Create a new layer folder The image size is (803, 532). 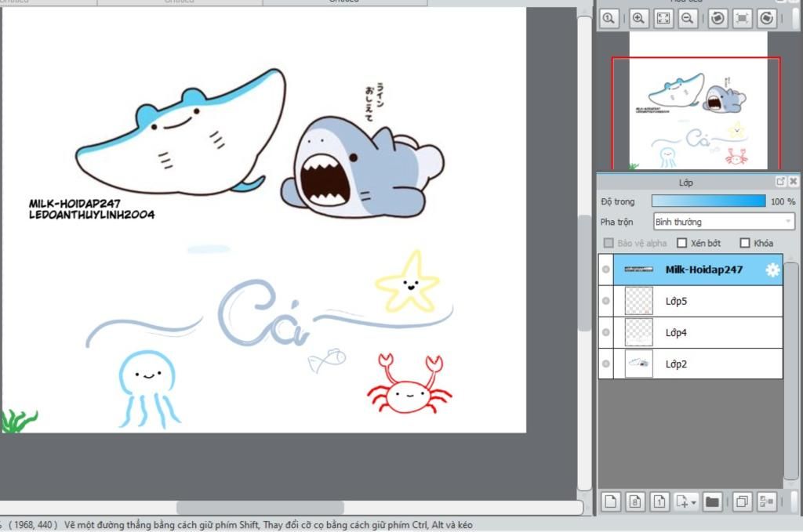pyautogui.click(x=712, y=501)
